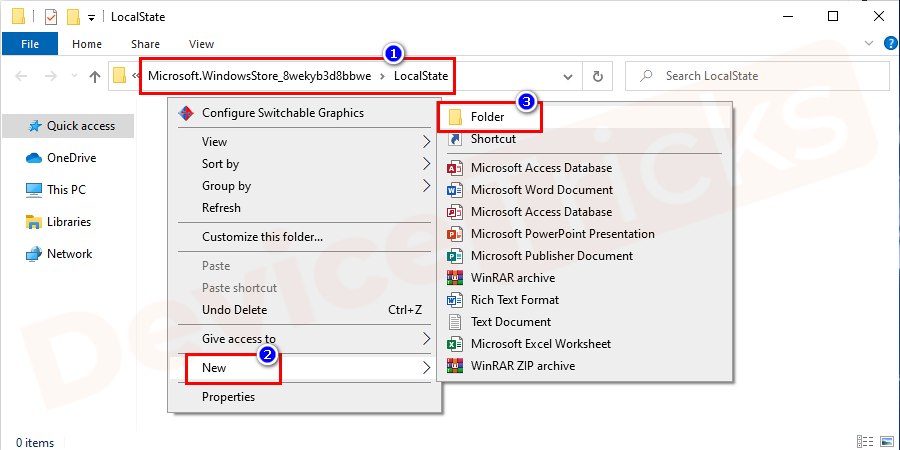Click the Refresh button beside address bar
This screenshot has height=450, width=900.
(598, 77)
